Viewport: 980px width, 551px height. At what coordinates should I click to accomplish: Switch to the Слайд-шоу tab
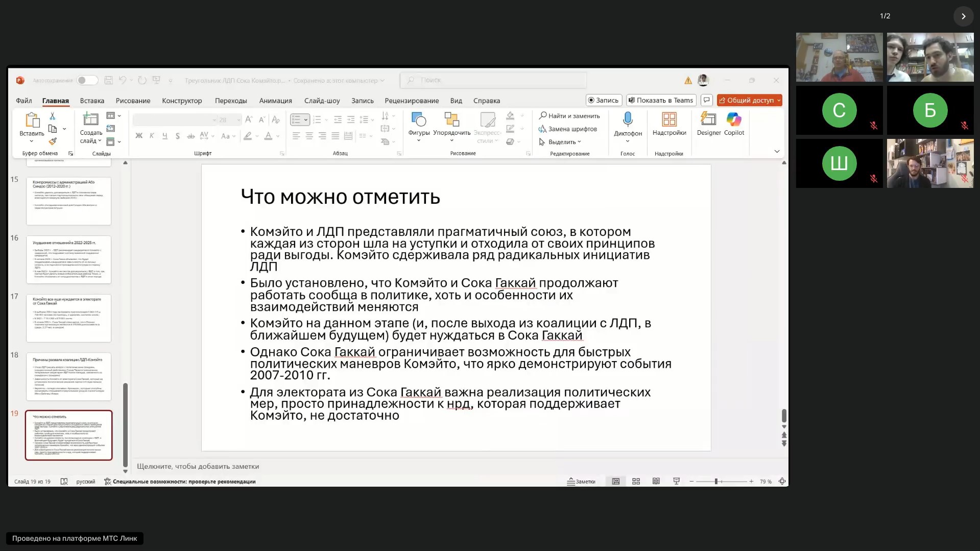click(322, 101)
